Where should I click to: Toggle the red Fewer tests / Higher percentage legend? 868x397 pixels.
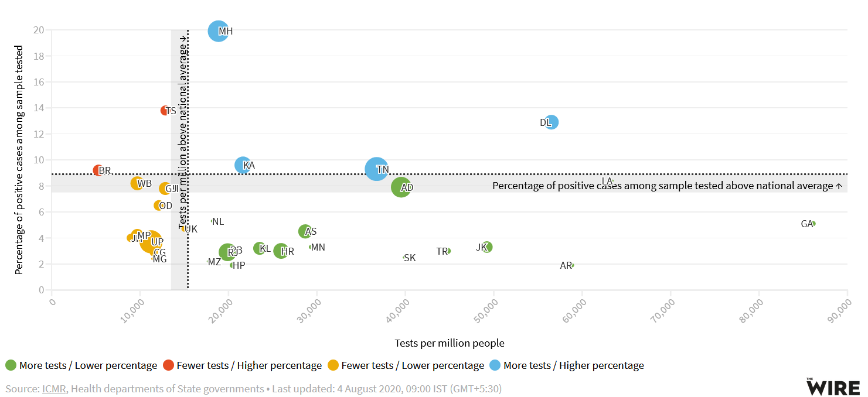[242, 365]
